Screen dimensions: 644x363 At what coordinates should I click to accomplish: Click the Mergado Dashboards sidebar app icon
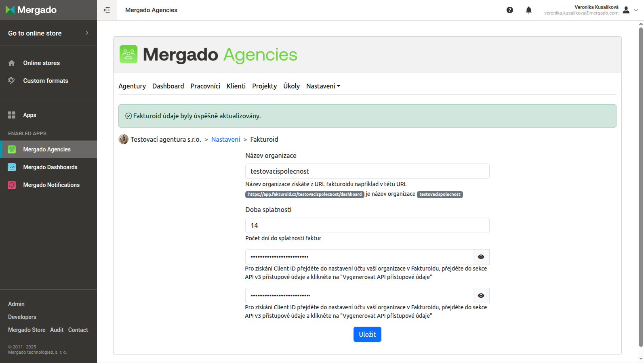tap(12, 167)
